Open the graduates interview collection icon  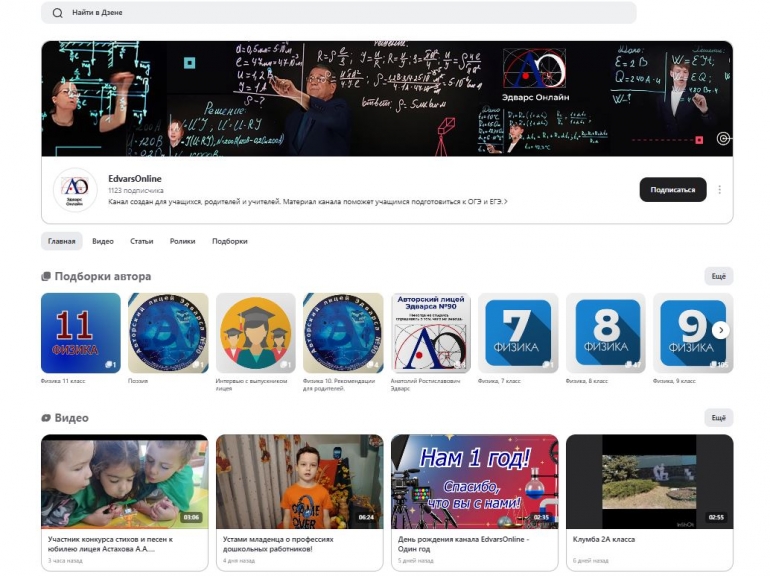pyautogui.click(x=255, y=333)
